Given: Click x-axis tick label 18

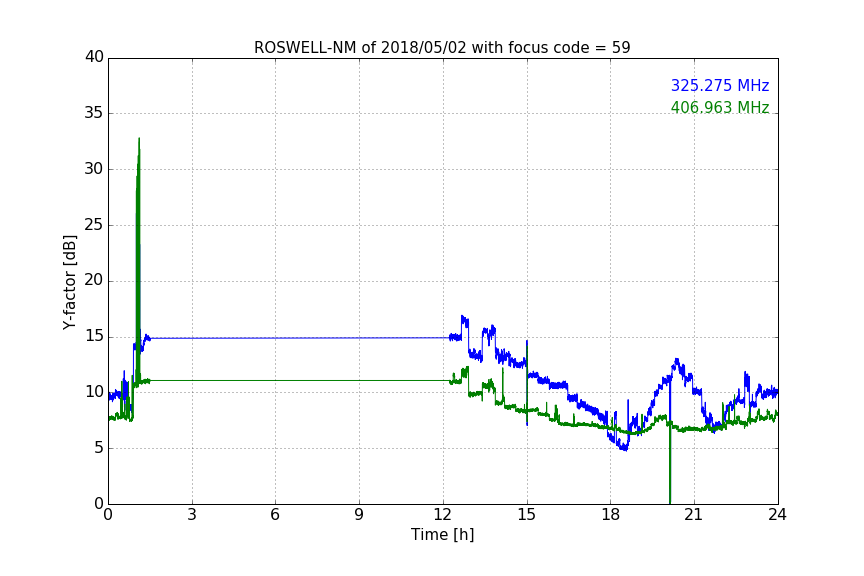Looking at the screenshot, I should click(610, 515).
